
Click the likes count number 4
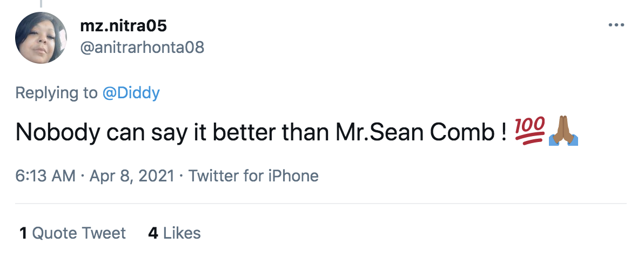click(153, 233)
